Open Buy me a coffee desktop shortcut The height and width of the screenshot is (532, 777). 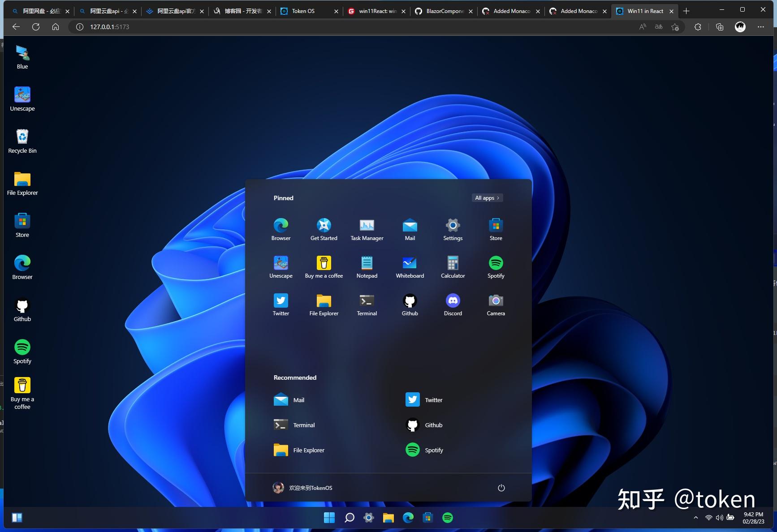coord(22,394)
